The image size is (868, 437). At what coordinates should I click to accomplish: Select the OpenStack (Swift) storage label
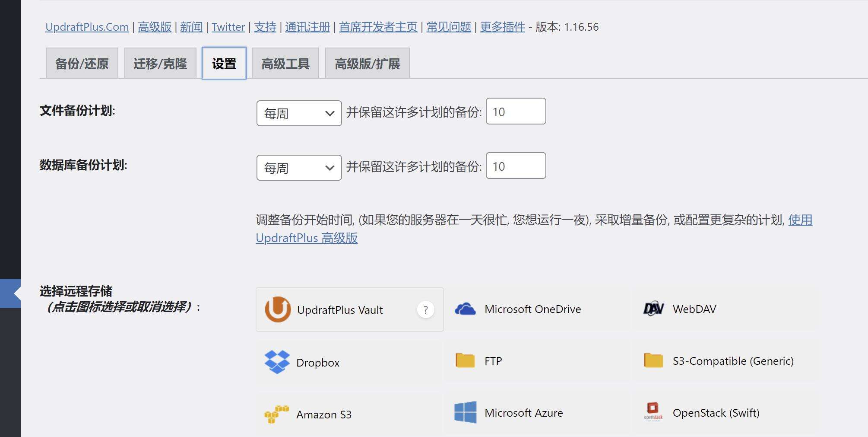click(716, 413)
